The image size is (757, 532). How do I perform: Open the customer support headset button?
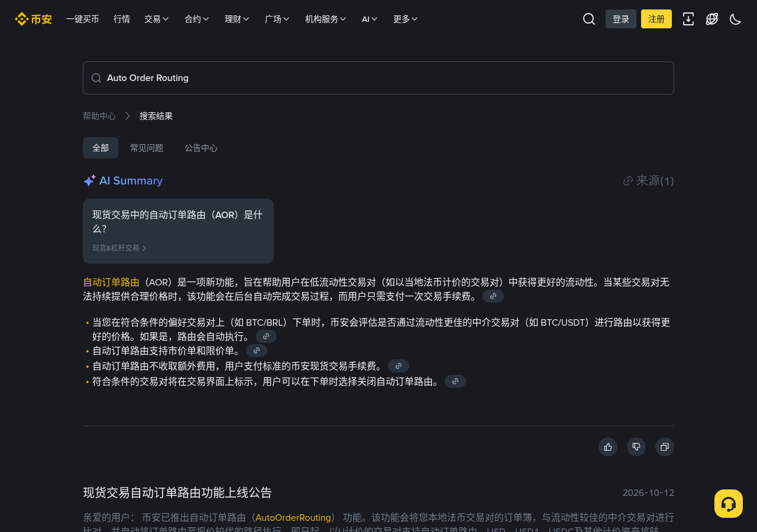pos(729,504)
